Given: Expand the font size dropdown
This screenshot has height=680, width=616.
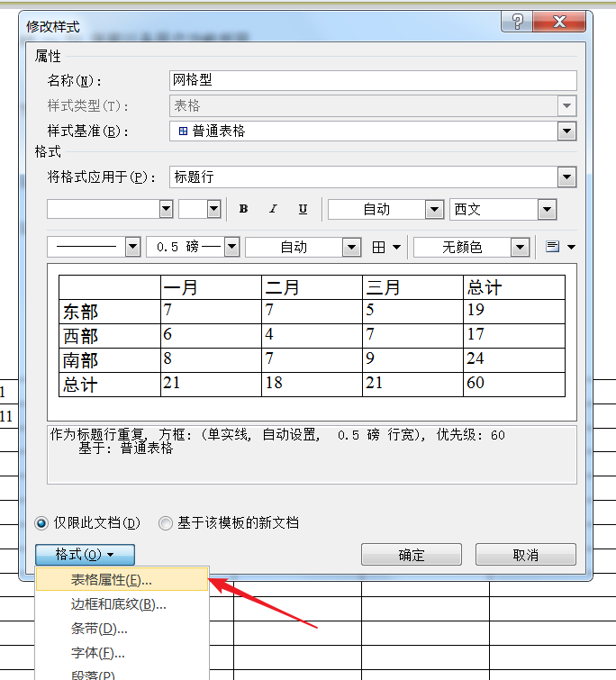Looking at the screenshot, I should click(213, 210).
